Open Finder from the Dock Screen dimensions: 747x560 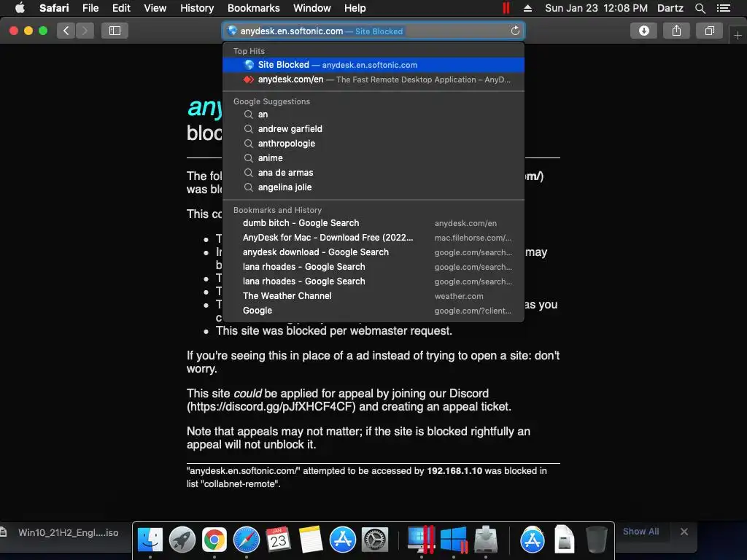[150, 540]
